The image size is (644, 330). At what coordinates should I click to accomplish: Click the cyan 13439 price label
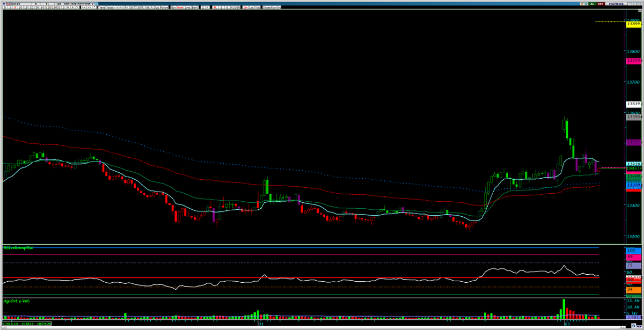click(633, 163)
